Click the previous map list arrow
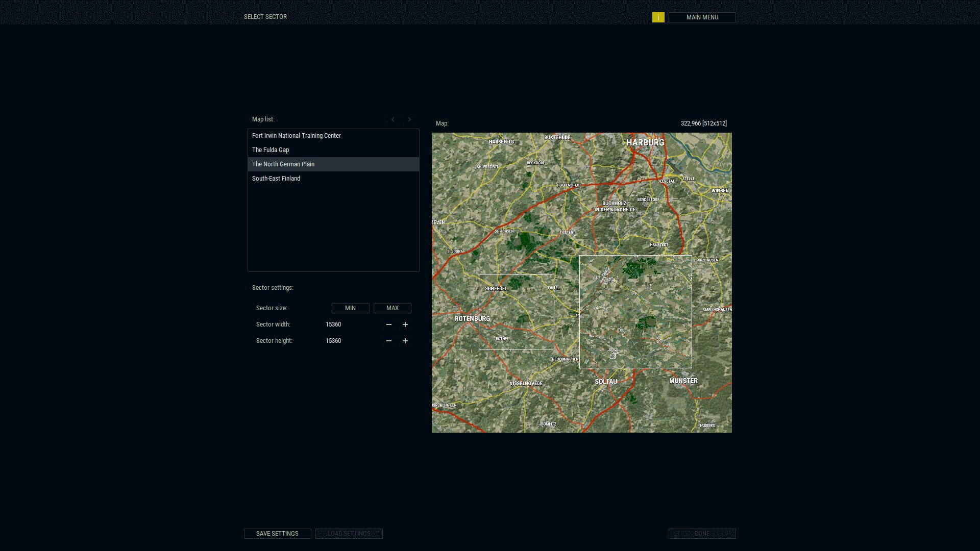The image size is (980, 551). (x=393, y=119)
